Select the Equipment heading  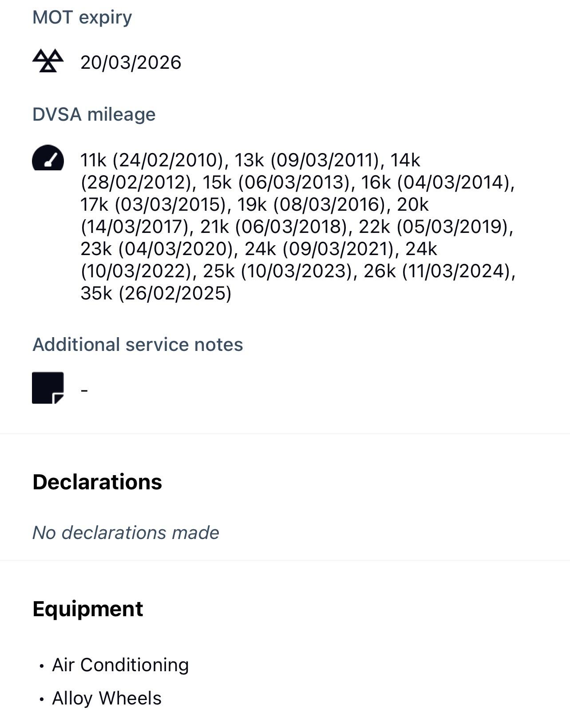pos(88,609)
